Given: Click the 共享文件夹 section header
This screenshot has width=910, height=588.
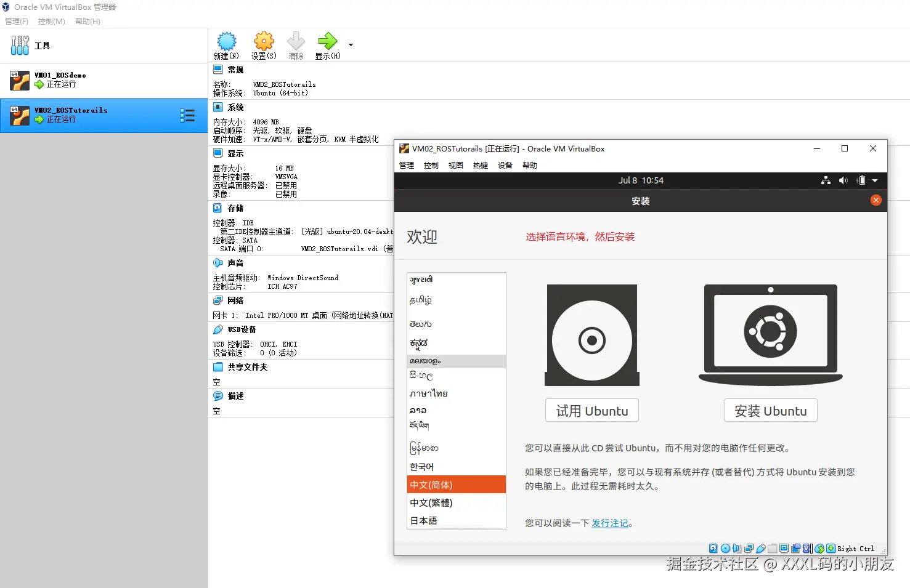Looking at the screenshot, I should click(x=247, y=367).
